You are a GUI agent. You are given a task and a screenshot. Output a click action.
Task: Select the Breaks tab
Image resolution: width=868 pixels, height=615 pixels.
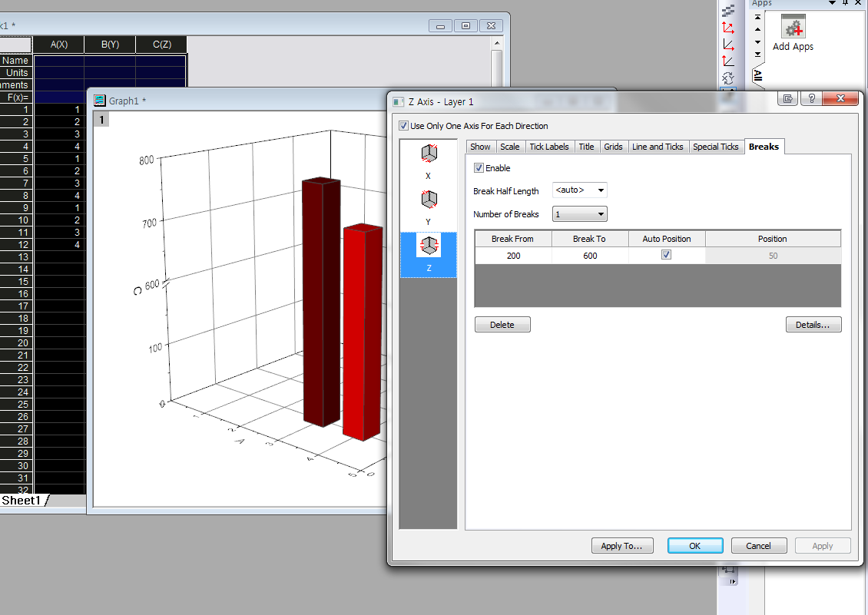[764, 146]
